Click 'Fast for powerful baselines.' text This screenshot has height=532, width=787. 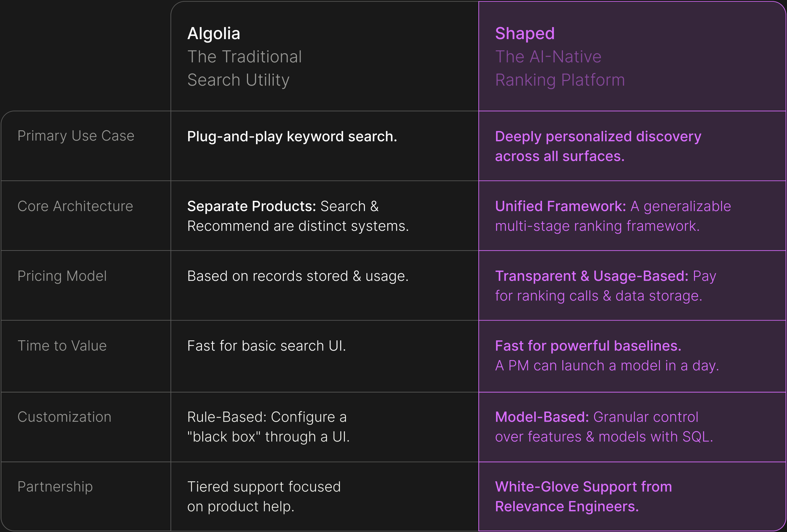point(588,346)
